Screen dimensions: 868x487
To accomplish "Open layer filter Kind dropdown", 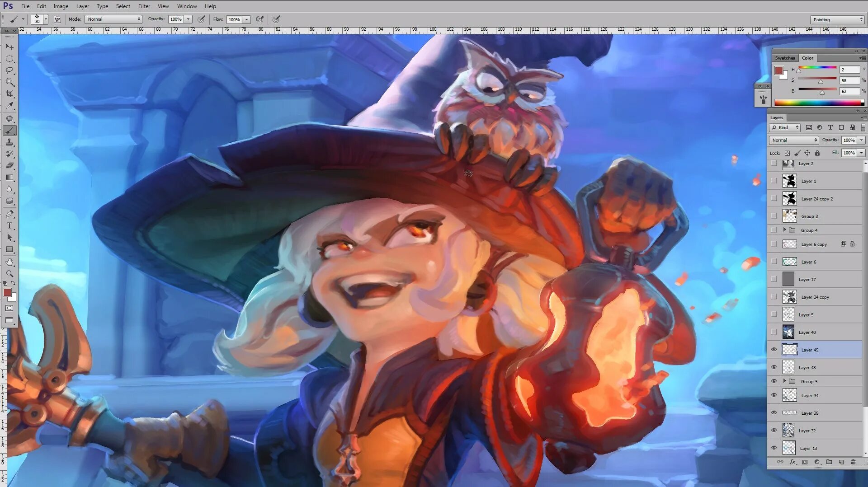I will click(786, 127).
